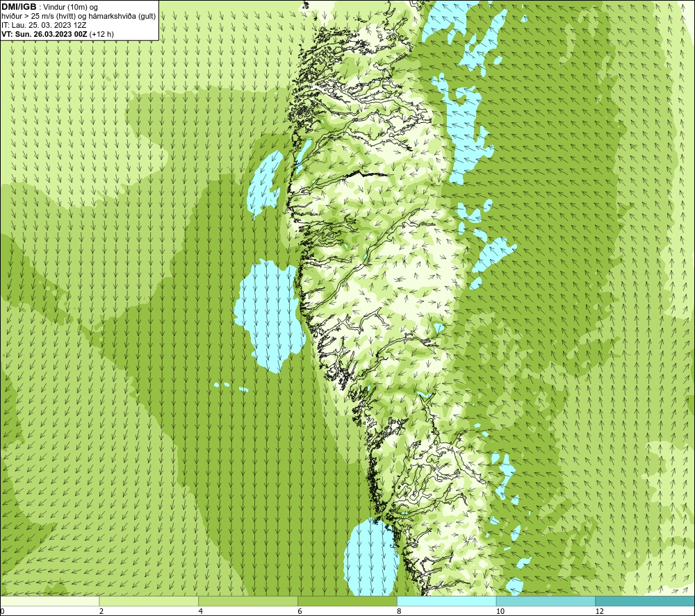Click the scale label '0'
Image resolution: width=695 pixels, height=616 pixels.
pyautogui.click(x=2, y=612)
